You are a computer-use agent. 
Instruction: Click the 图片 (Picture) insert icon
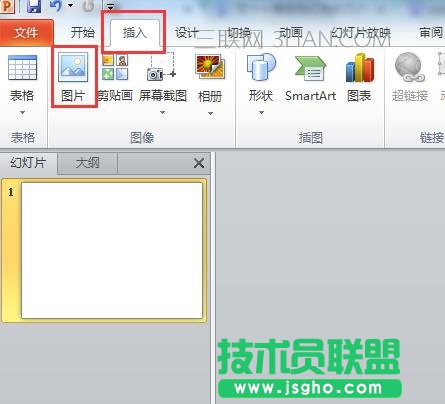(x=73, y=68)
